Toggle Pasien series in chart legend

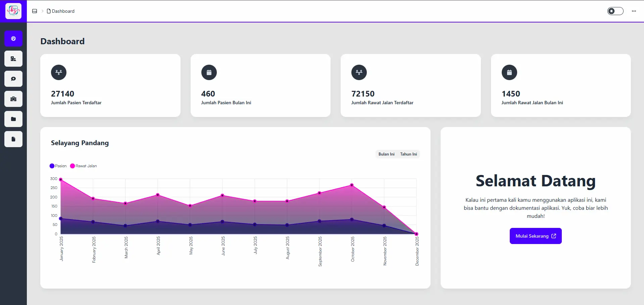(58, 166)
